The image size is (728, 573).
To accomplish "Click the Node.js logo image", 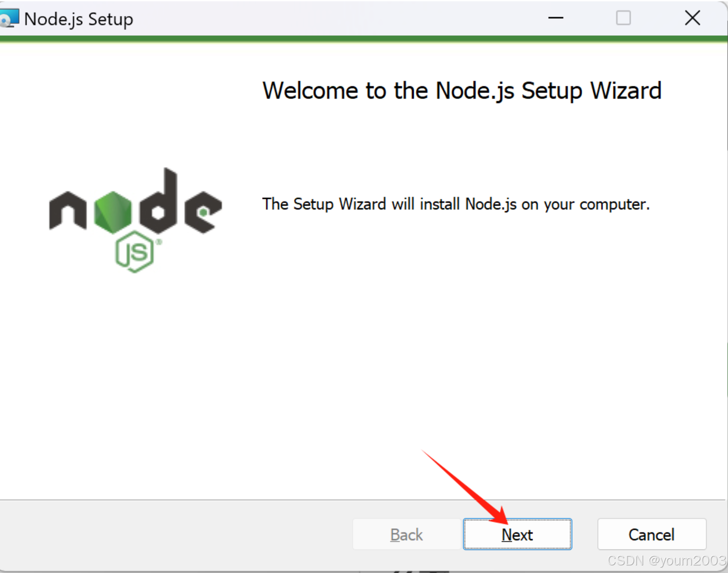I will click(135, 220).
